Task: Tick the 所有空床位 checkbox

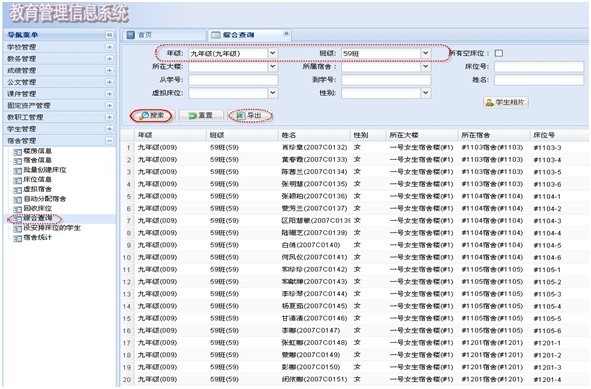Action: pyautogui.click(x=499, y=54)
